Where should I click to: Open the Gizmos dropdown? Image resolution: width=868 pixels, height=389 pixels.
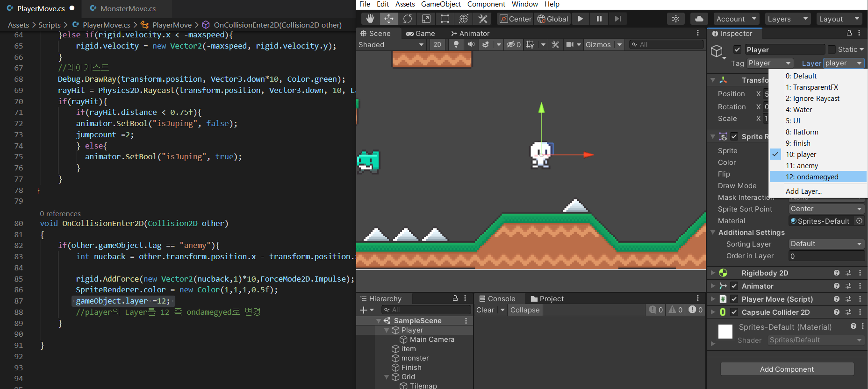[603, 44]
